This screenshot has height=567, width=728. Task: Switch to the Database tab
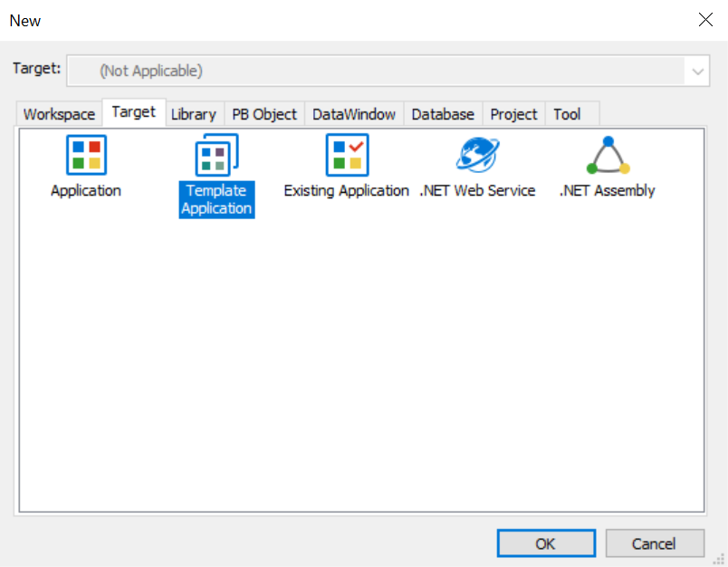[x=443, y=114]
